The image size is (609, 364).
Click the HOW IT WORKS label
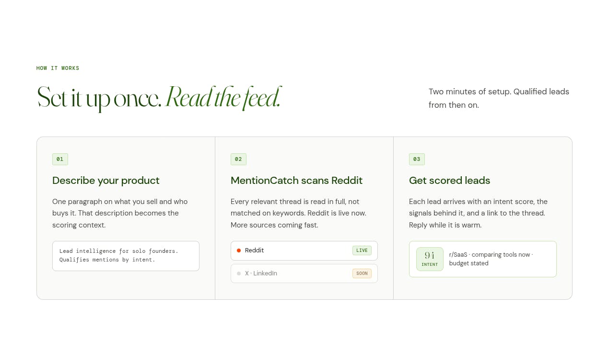[x=58, y=68]
